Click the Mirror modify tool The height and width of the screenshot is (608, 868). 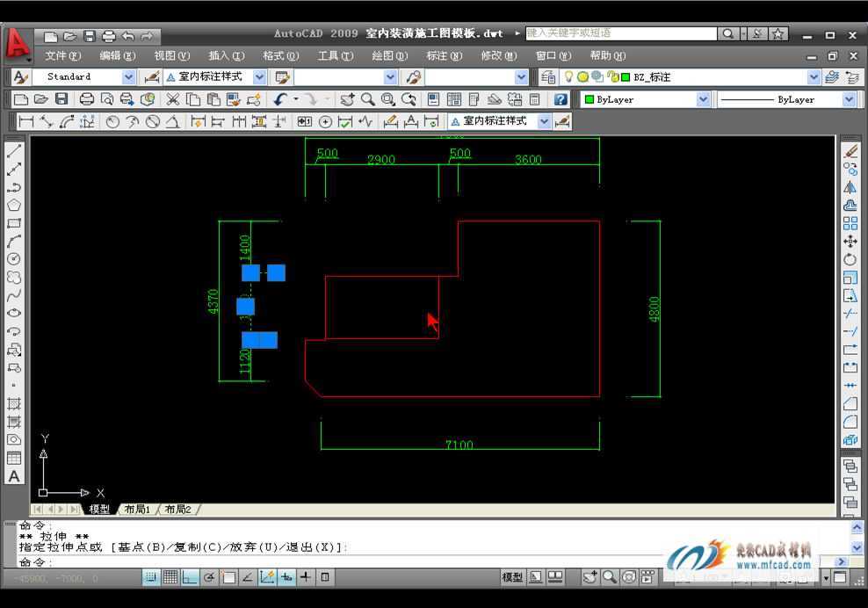pyautogui.click(x=850, y=187)
